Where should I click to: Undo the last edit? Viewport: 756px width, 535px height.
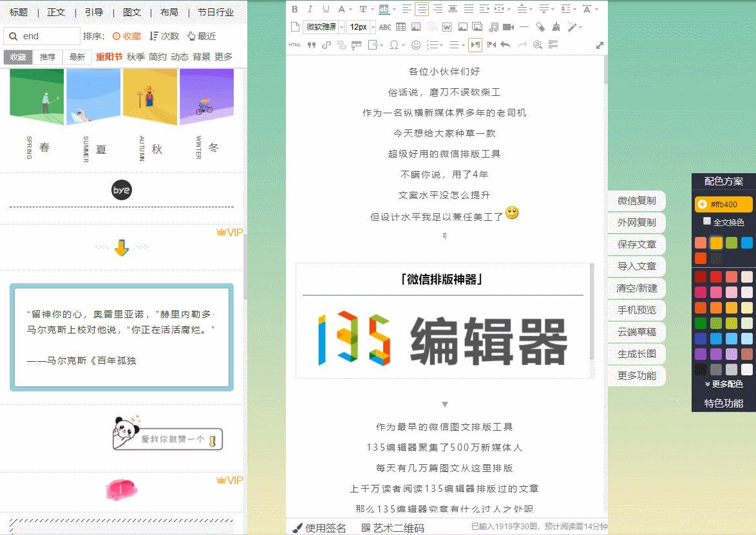[x=506, y=45]
